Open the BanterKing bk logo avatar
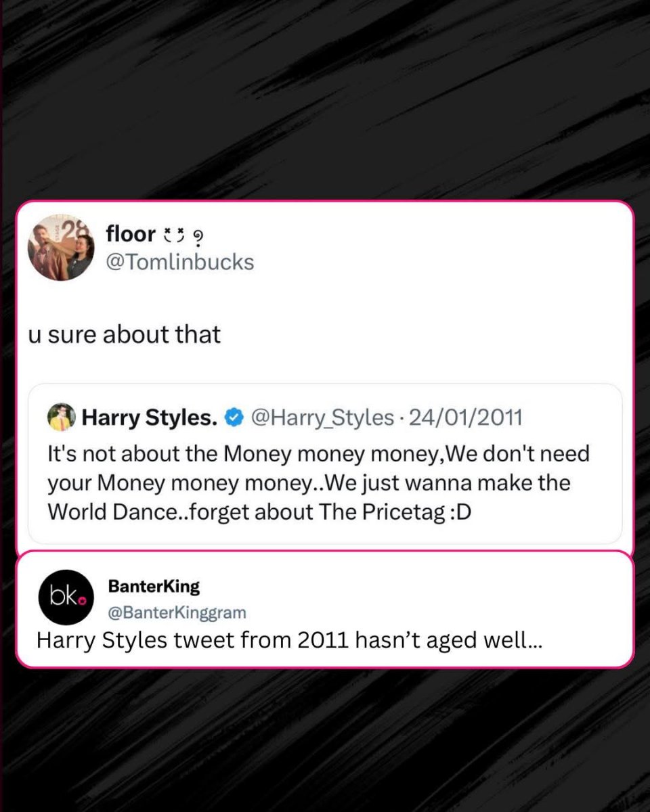 (x=65, y=597)
